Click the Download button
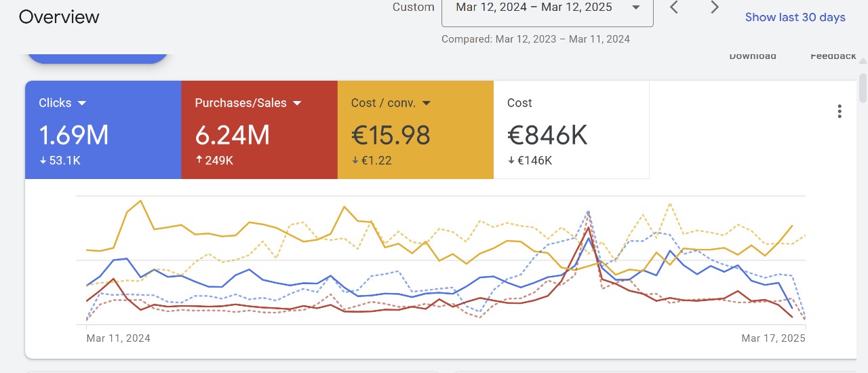This screenshot has height=373, width=868. coord(752,56)
